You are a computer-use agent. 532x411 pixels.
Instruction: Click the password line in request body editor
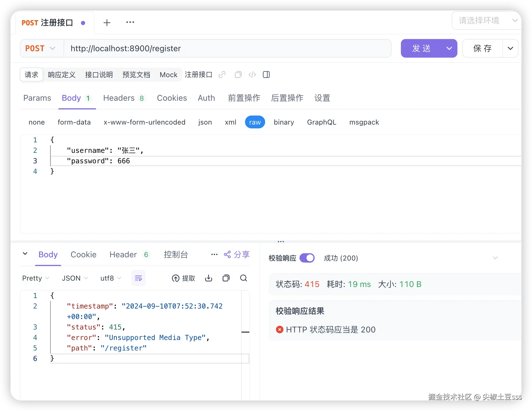[x=286, y=161]
